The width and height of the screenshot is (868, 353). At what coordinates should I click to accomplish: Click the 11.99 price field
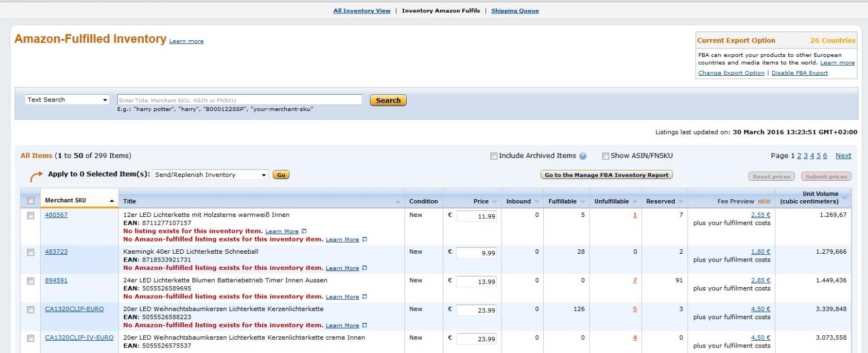pyautogui.click(x=476, y=216)
